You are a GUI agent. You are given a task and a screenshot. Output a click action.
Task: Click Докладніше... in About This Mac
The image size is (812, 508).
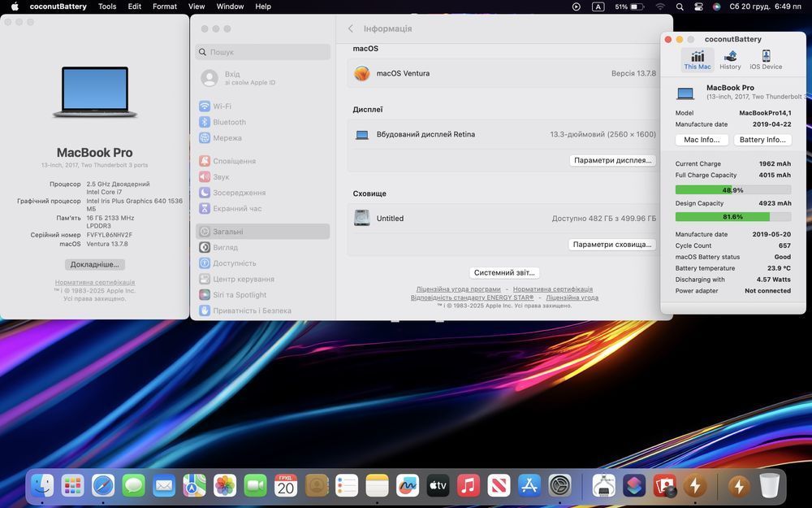pyautogui.click(x=95, y=264)
